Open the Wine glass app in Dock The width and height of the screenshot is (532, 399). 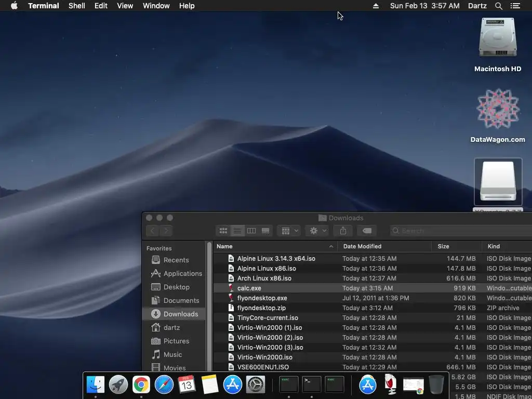click(x=391, y=384)
